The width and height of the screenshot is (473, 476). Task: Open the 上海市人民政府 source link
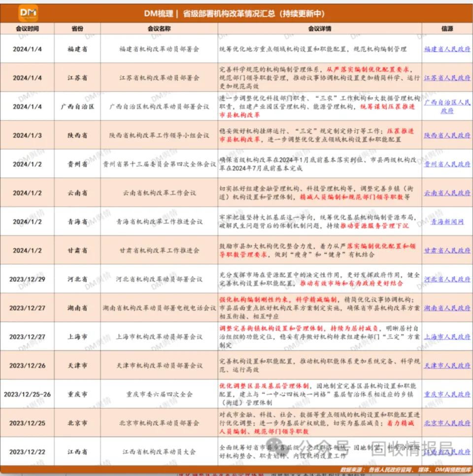click(x=447, y=337)
